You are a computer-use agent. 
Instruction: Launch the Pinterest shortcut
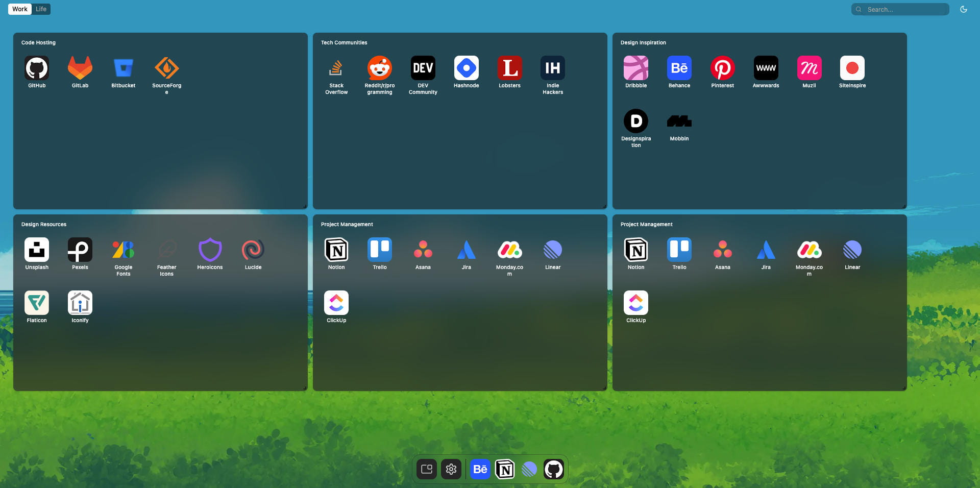pos(722,68)
